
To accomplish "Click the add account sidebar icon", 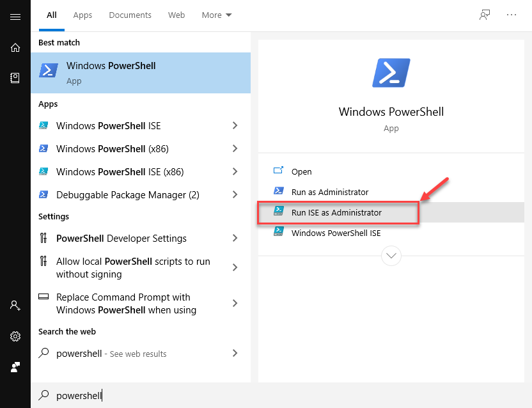I will (15, 306).
